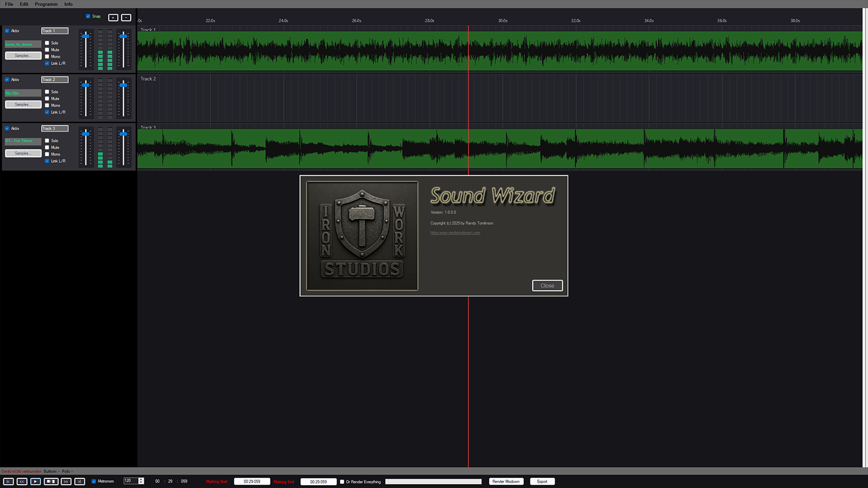Click the 30.0s mark on the time ruler
The width and height of the screenshot is (868, 488).
[x=503, y=20]
